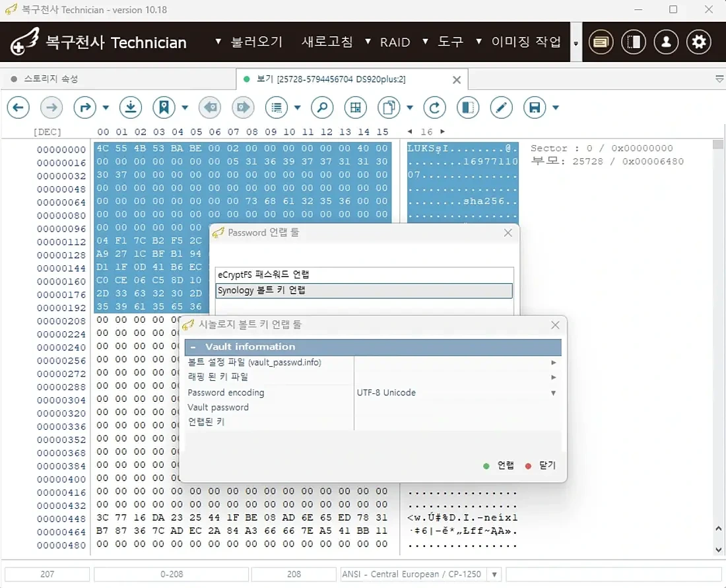Click the download to tray icon
The width and height of the screenshot is (726, 588).
pos(131,108)
